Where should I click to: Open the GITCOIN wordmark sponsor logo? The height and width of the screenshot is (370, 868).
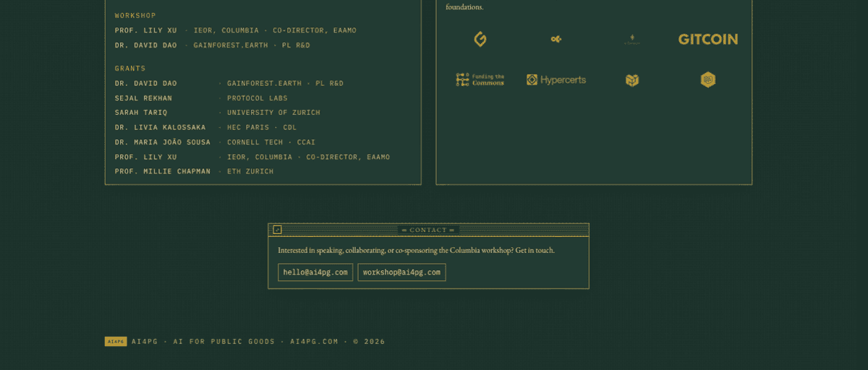click(x=708, y=39)
